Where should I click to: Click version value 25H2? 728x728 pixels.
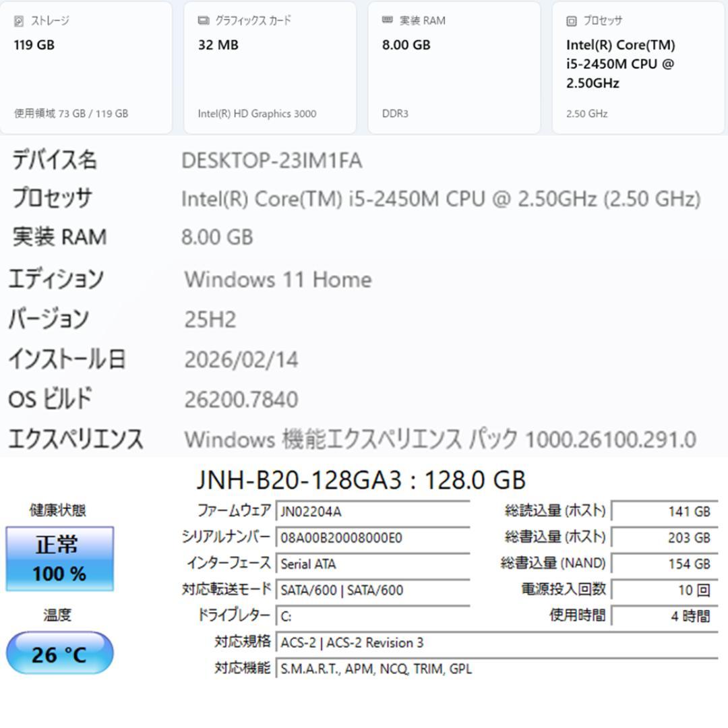tap(210, 320)
